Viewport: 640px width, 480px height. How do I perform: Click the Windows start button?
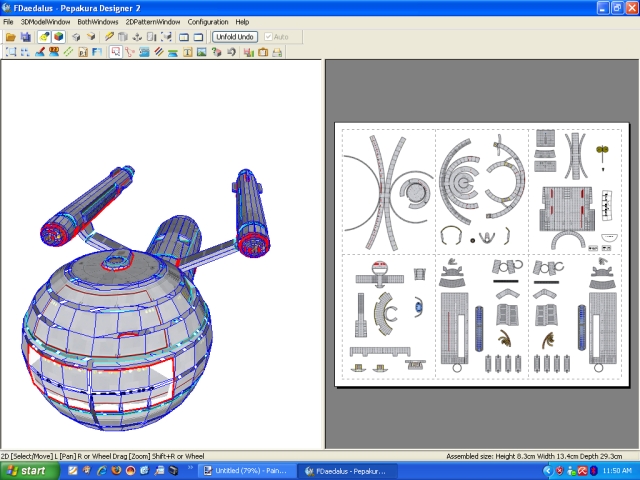pos(29,471)
